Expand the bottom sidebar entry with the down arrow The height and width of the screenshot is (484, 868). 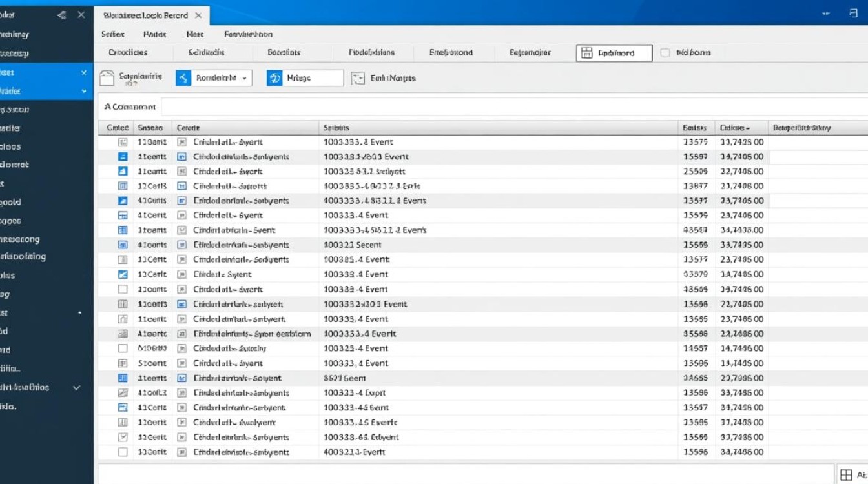[x=76, y=387]
